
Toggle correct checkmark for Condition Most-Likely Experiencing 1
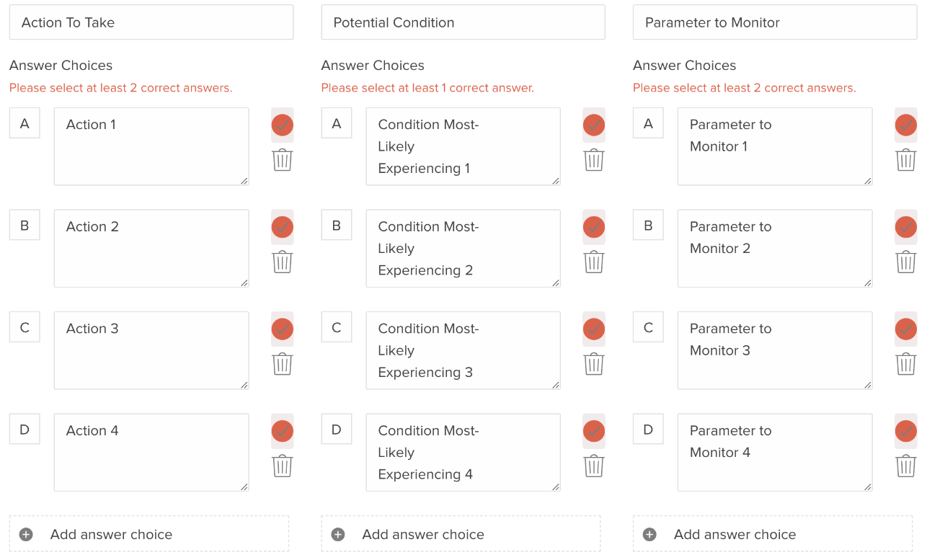pos(594,125)
